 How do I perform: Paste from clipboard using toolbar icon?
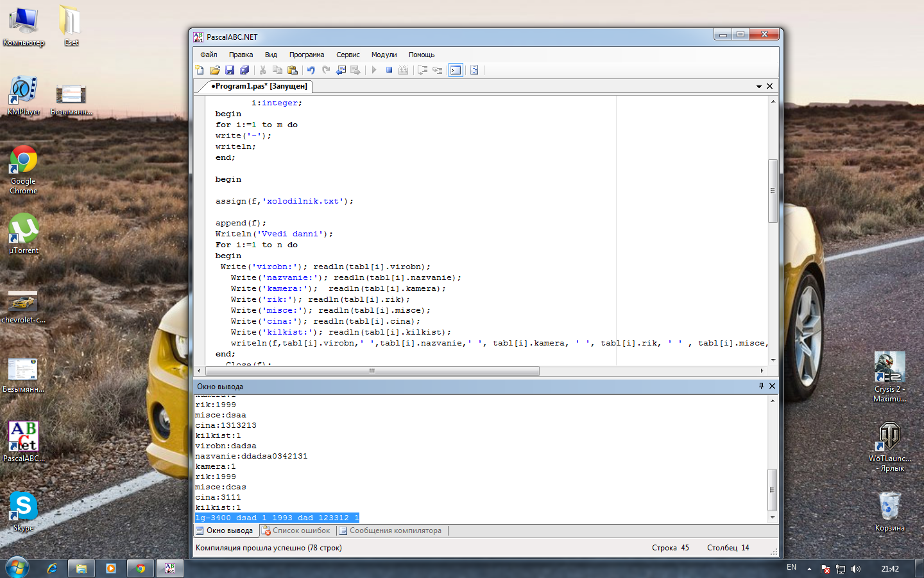(293, 70)
